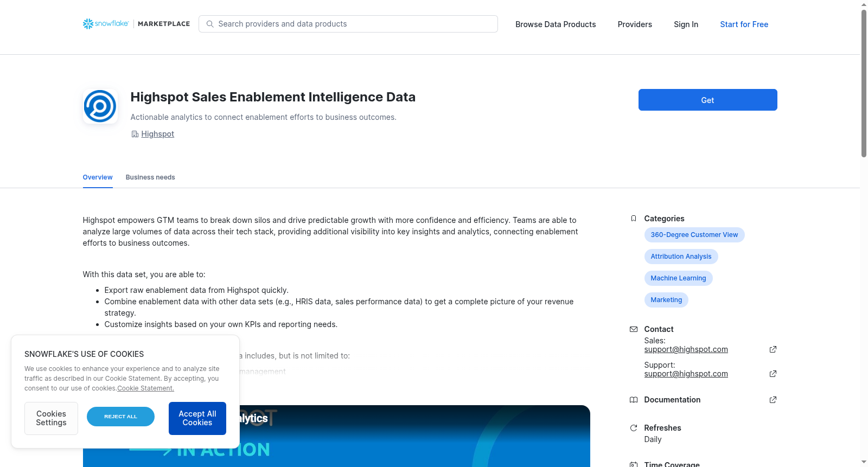The width and height of the screenshot is (868, 467).
Task: Click the 'Refreshes' sidebar heading
Action: coord(662,428)
